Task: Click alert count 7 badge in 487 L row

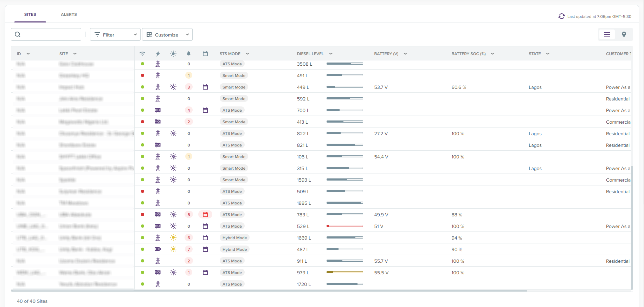Action: coord(189,249)
